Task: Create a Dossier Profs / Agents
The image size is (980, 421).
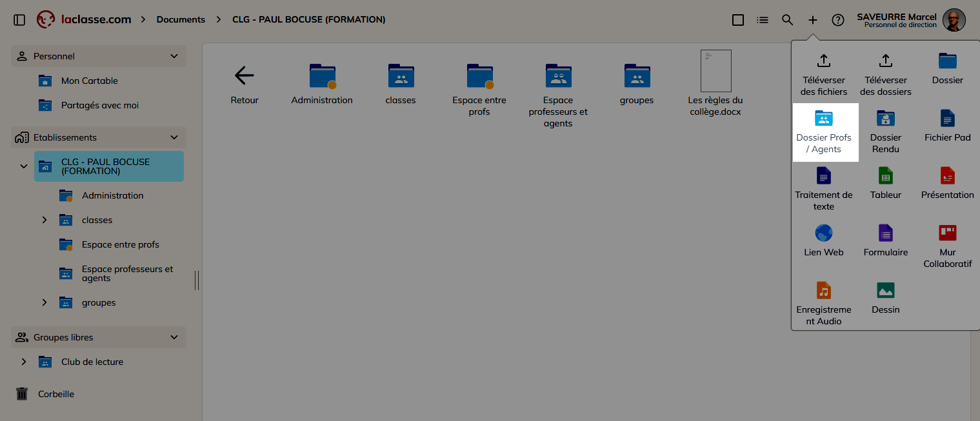Action: pos(824,132)
